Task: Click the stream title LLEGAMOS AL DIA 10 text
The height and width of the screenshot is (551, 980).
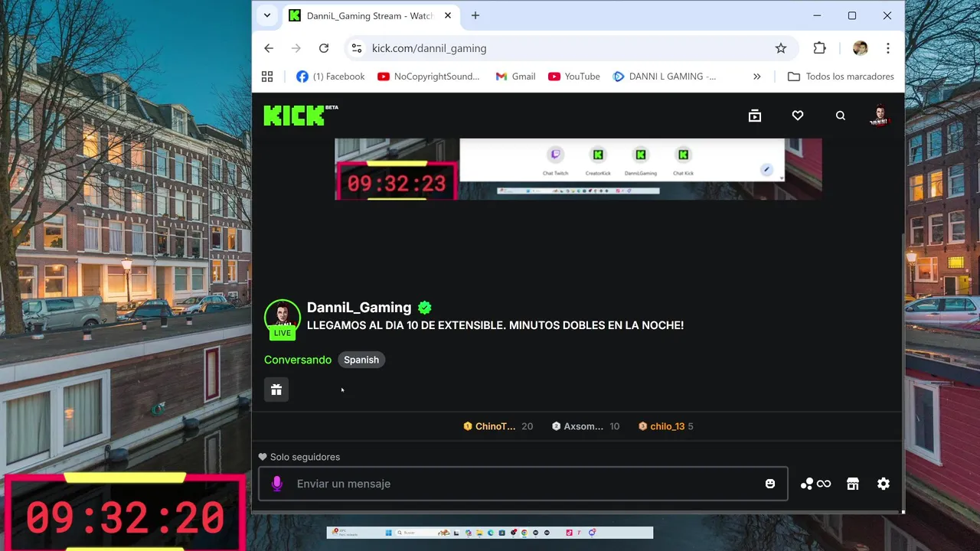Action: click(x=495, y=325)
